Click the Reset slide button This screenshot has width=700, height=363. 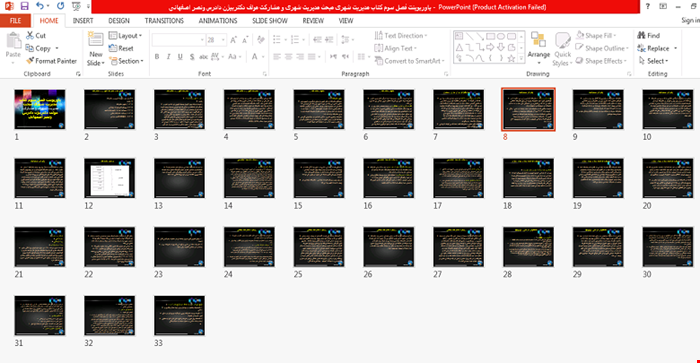click(121, 48)
